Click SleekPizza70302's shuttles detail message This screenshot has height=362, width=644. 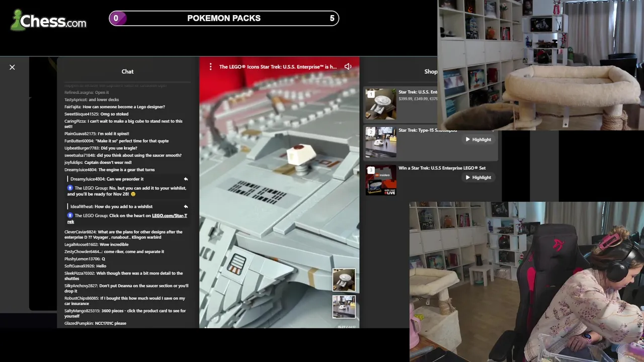click(124, 276)
